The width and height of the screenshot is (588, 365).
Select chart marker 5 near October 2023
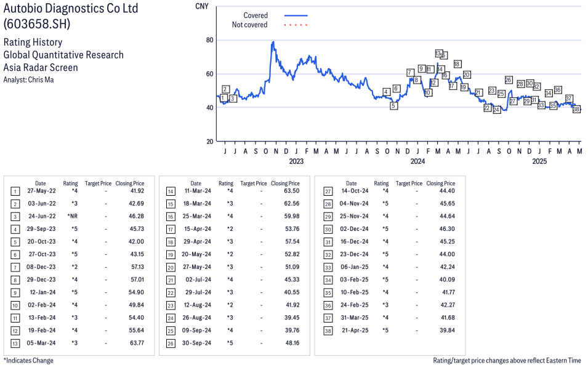click(x=393, y=106)
